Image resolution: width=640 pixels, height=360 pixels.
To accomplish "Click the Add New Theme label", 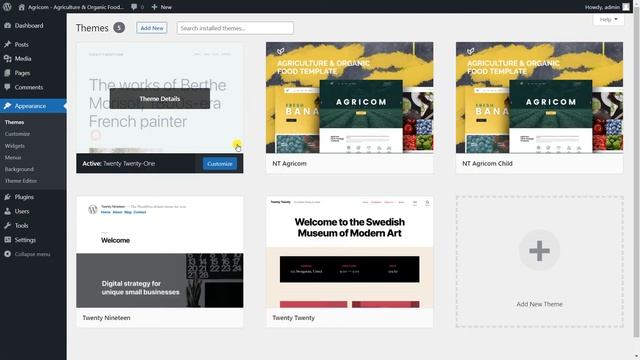I will (x=540, y=304).
